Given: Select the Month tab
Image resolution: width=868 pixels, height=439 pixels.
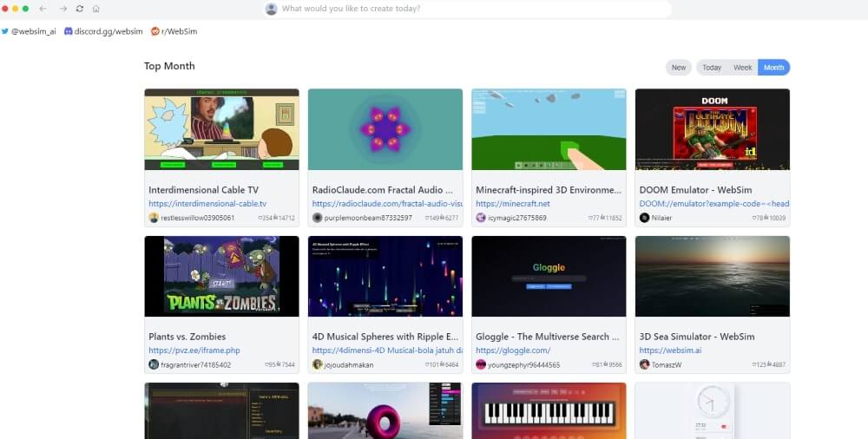Looking at the screenshot, I should 773,68.
